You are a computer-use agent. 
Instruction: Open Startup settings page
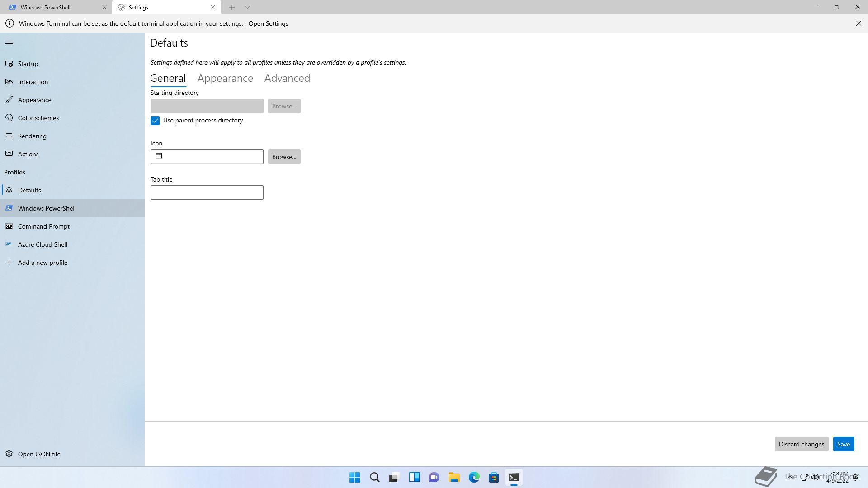click(x=72, y=64)
